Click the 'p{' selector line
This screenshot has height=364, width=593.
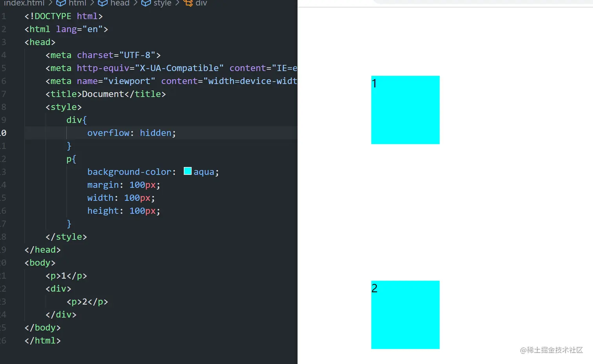tap(71, 159)
